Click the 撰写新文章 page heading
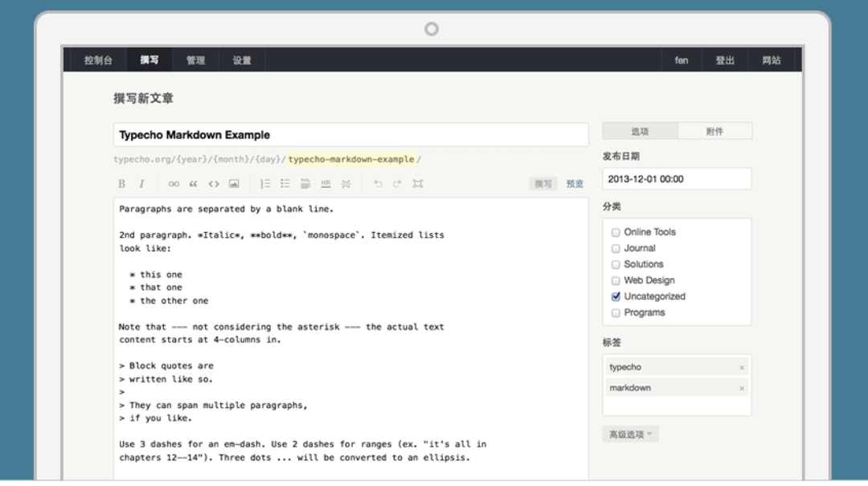The width and height of the screenshot is (868, 486). pyautogui.click(x=143, y=99)
